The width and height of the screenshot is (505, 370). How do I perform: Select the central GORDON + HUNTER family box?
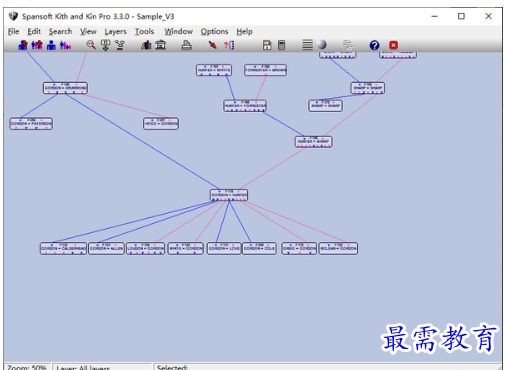point(229,195)
